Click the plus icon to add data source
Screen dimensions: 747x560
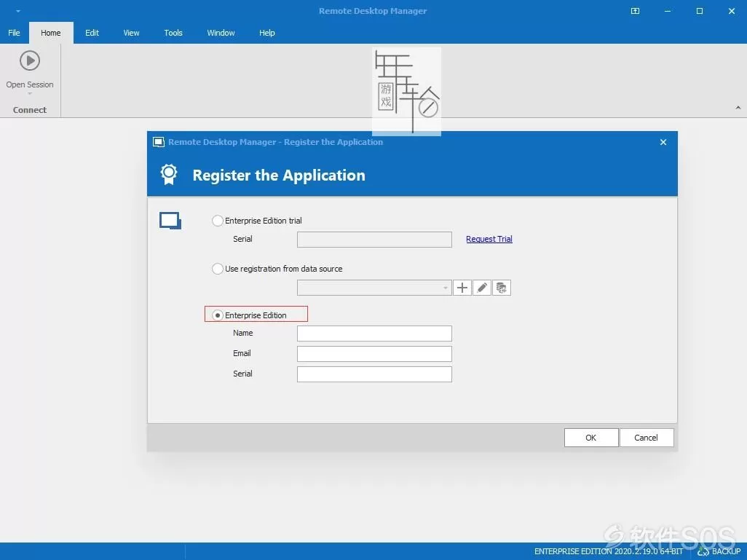[462, 288]
